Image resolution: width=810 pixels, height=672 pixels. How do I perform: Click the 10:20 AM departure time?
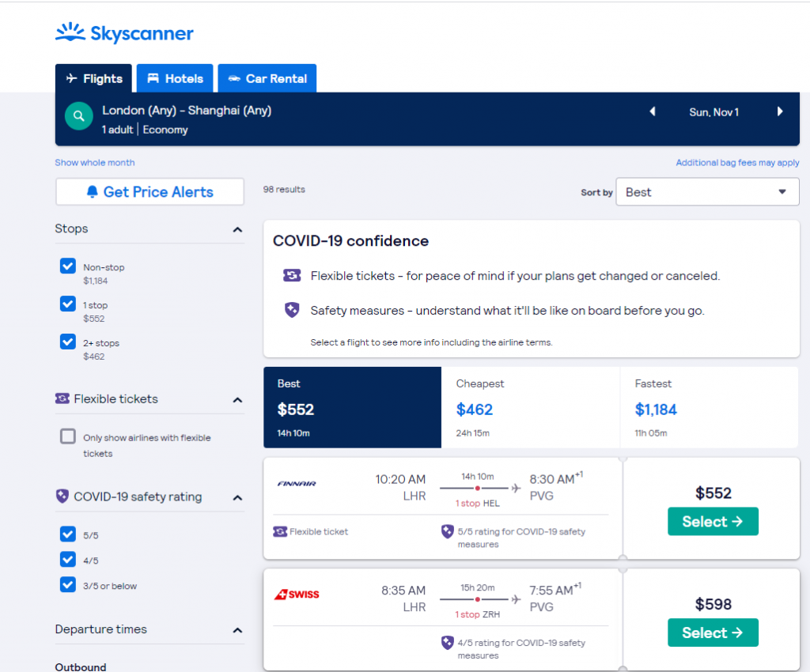400,479
